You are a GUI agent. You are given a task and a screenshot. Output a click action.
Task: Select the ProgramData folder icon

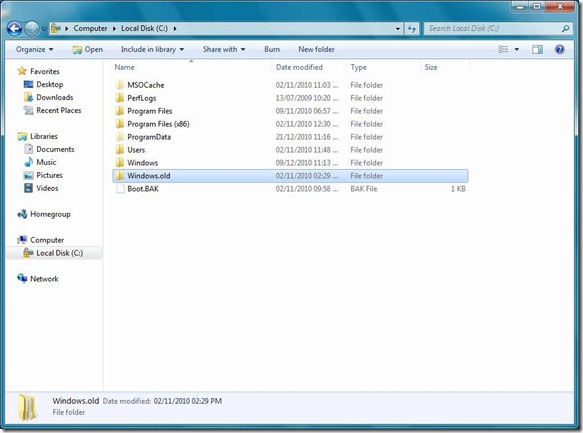[120, 137]
